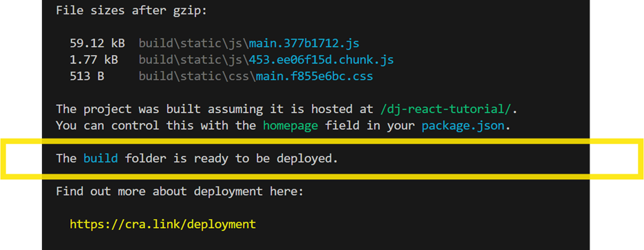Click the gray build\static\js\ prefix on second row
This screenshot has width=644, height=250.
point(193,60)
